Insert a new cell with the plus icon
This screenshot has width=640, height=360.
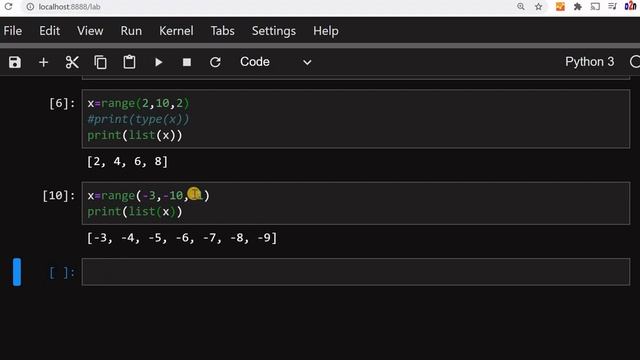pos(43,62)
